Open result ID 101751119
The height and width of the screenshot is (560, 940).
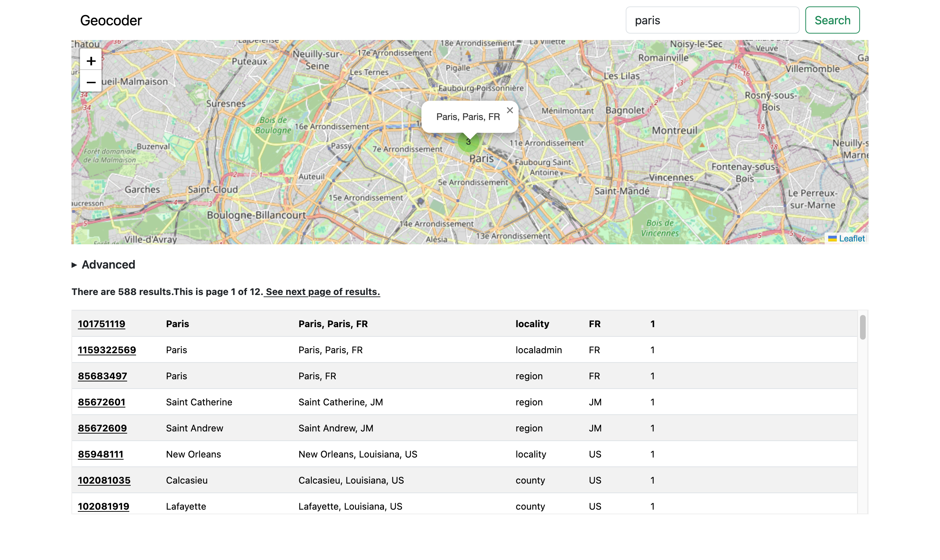[x=101, y=324]
